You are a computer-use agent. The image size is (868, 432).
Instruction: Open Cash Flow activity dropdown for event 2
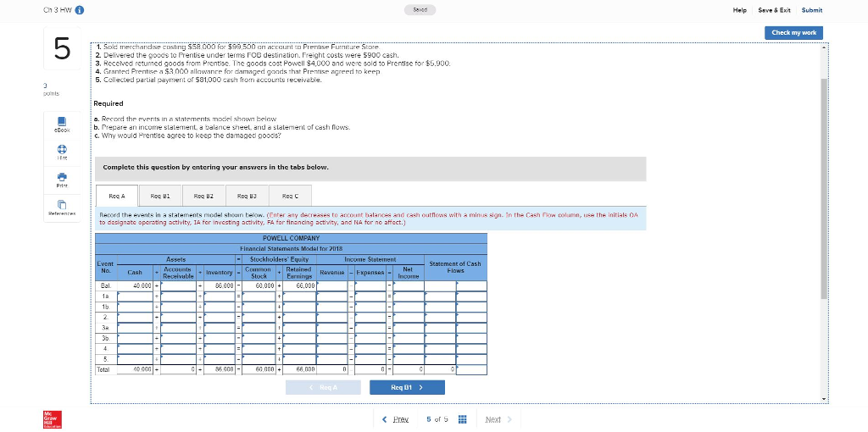tap(471, 318)
